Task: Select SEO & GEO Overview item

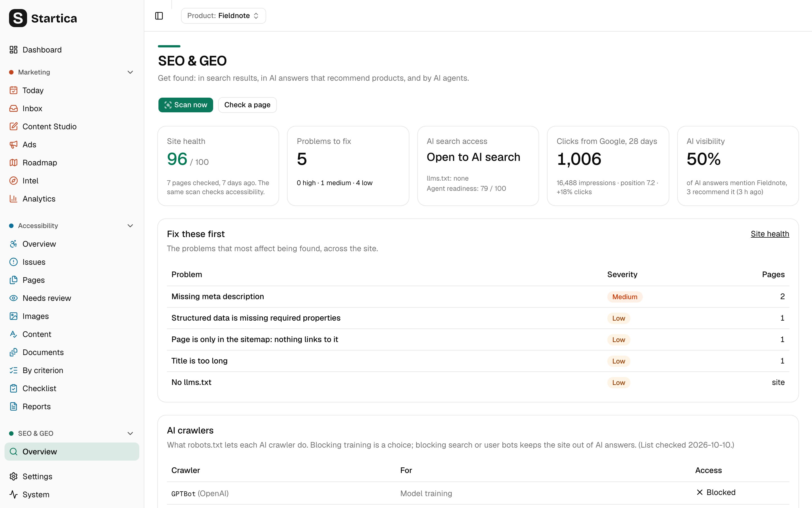Action: [x=72, y=452]
